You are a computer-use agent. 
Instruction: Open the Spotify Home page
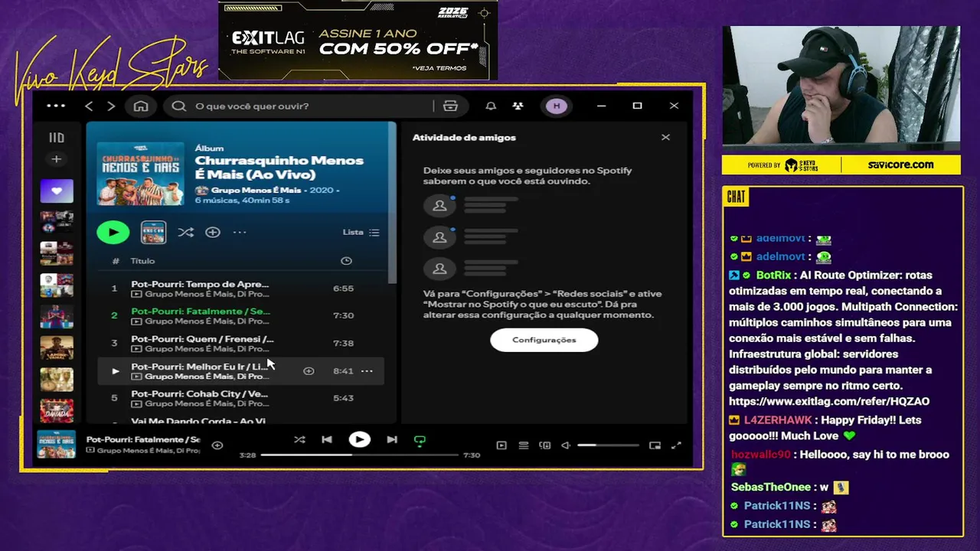coord(141,106)
